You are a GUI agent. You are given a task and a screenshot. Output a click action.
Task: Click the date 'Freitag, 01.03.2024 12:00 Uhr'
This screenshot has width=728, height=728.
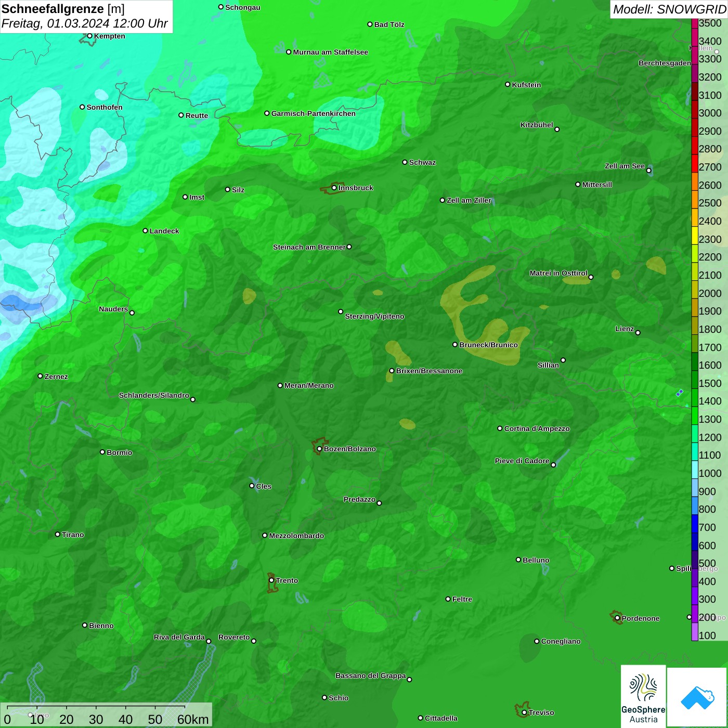tap(84, 24)
